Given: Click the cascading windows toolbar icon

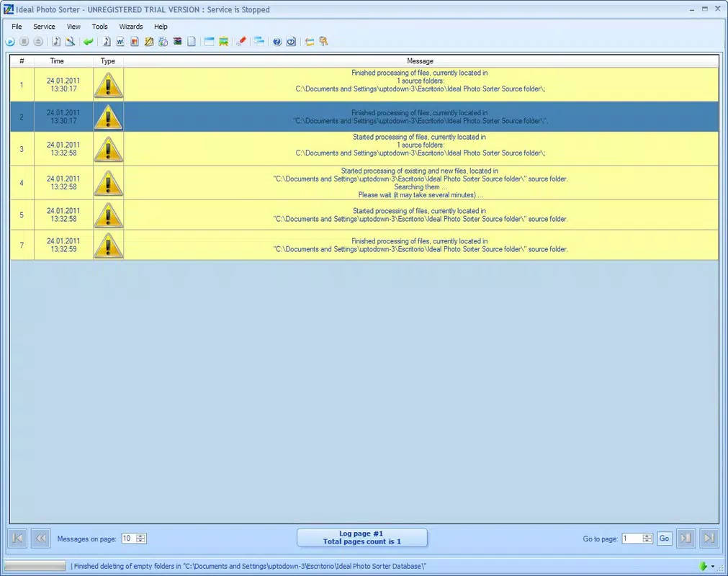Looking at the screenshot, I should pyautogui.click(x=259, y=42).
